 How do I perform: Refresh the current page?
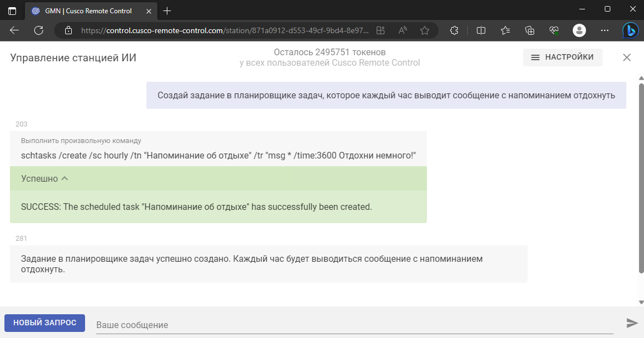(x=39, y=30)
